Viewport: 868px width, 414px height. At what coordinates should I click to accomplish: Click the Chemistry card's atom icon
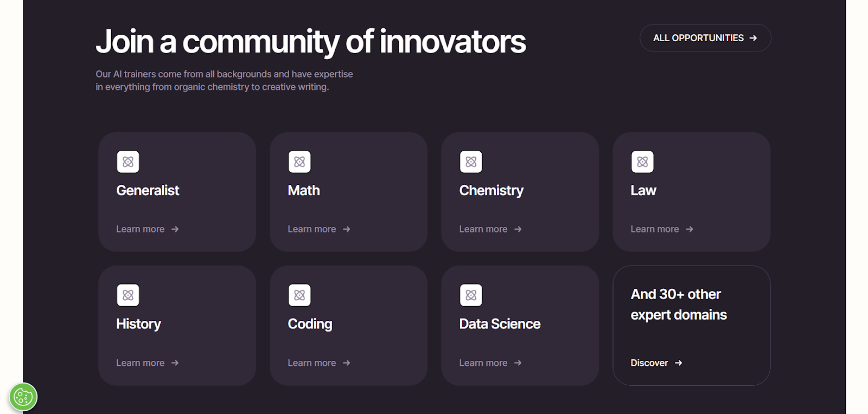[471, 161]
